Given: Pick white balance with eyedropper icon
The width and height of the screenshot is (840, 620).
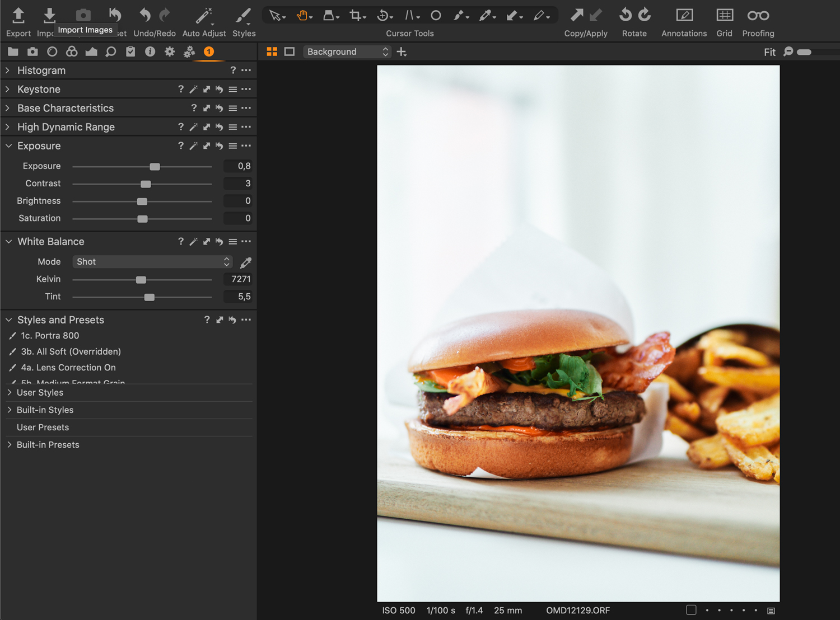Looking at the screenshot, I should coord(245,262).
